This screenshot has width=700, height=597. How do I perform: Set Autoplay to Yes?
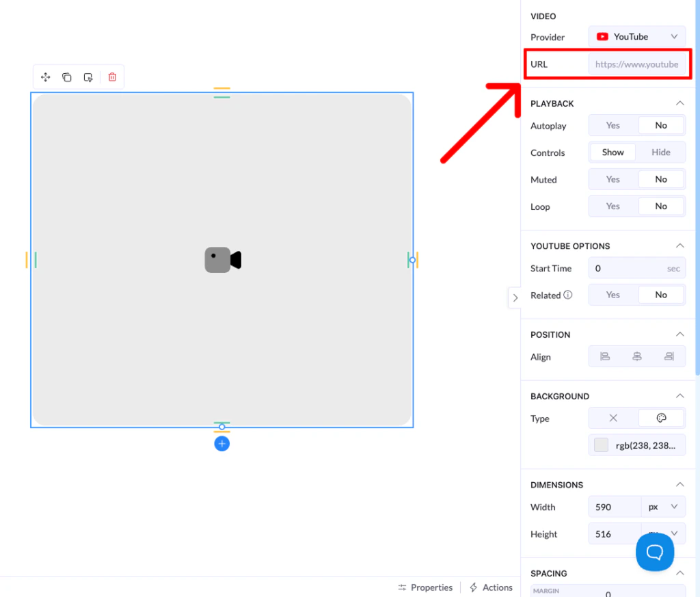click(613, 125)
